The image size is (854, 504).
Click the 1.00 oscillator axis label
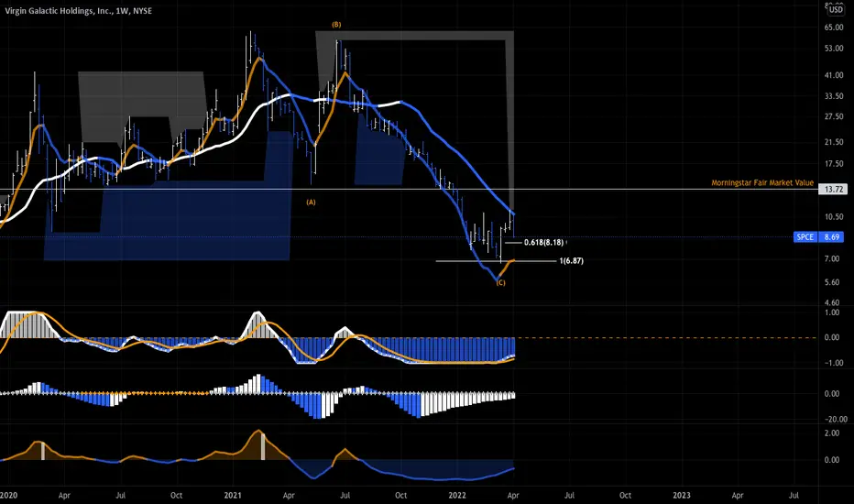coord(832,312)
